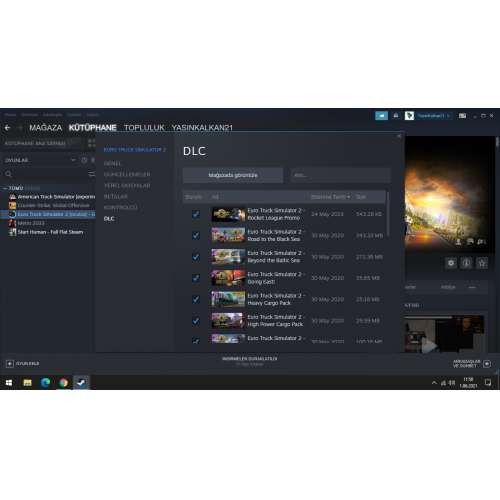This screenshot has height=500, width=500.
Task: Open KÜTÜPHANE ANA SAYFASI link
Action: tap(35, 143)
